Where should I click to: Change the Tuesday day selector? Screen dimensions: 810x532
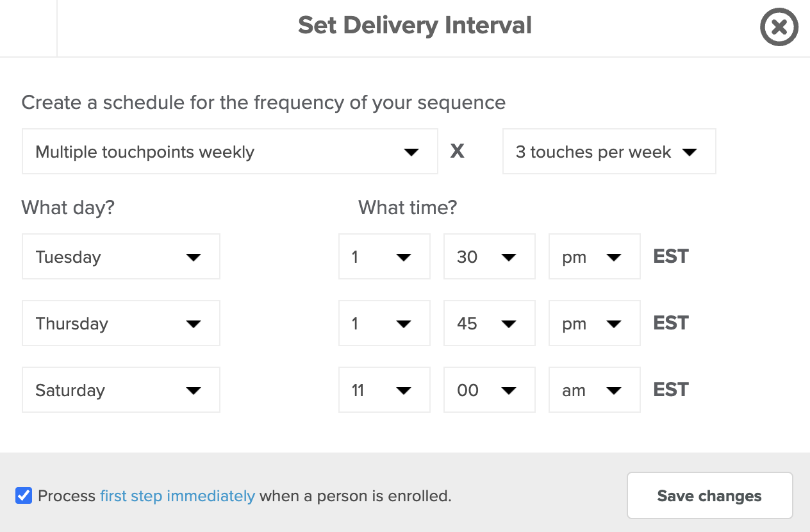click(121, 256)
